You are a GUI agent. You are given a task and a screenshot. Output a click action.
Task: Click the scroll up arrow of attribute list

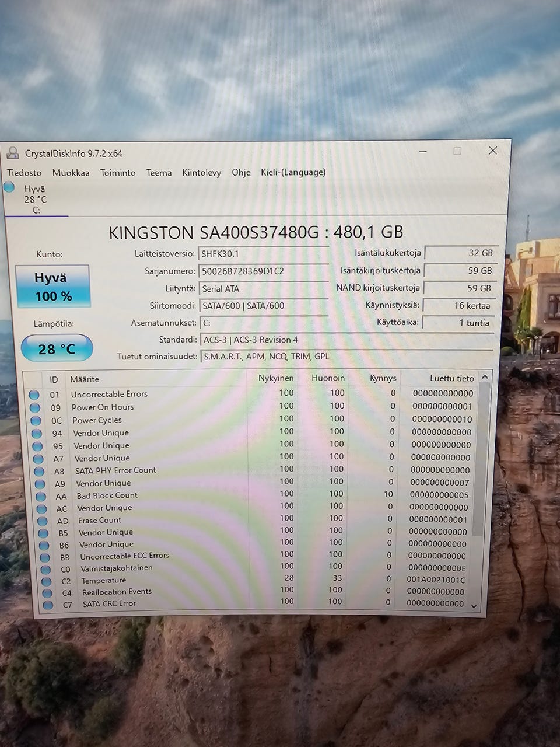click(x=485, y=378)
